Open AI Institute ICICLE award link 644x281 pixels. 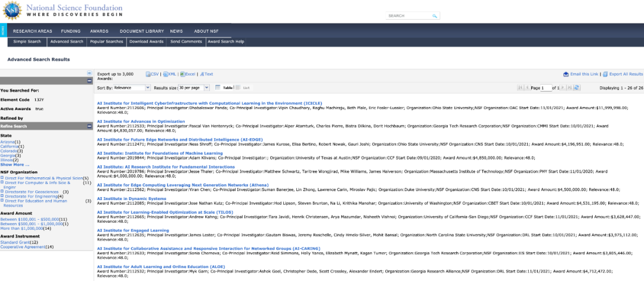coord(209,103)
